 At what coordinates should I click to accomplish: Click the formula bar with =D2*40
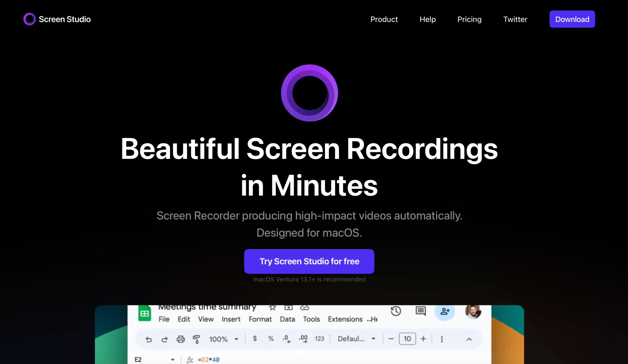point(209,360)
